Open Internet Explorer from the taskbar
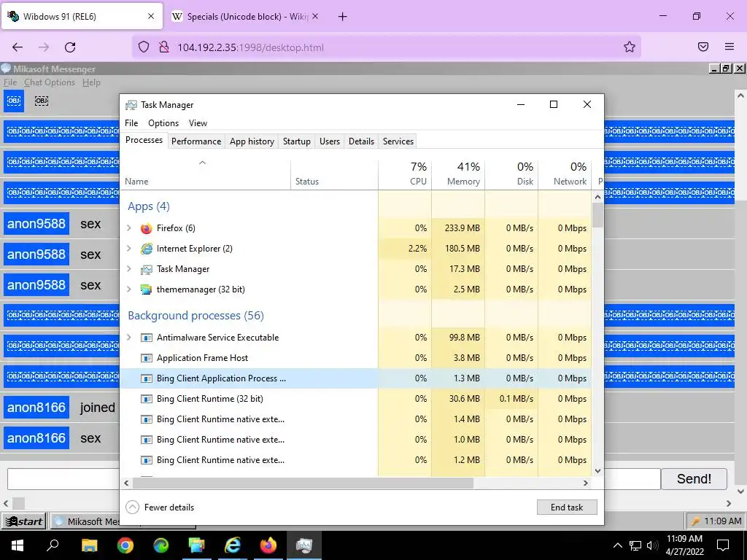Image resolution: width=747 pixels, height=560 pixels. pos(233,545)
